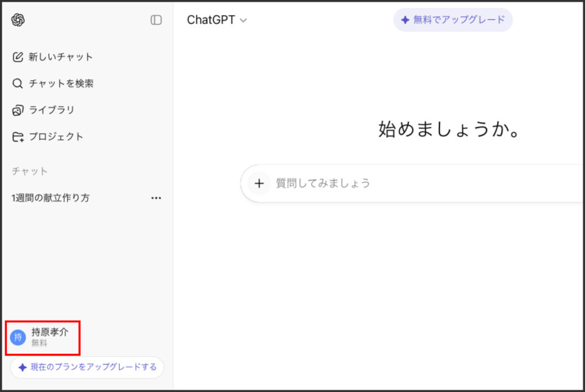585x392 pixels.
Task: Open the chevron next to ChatGPT
Action: 243,20
